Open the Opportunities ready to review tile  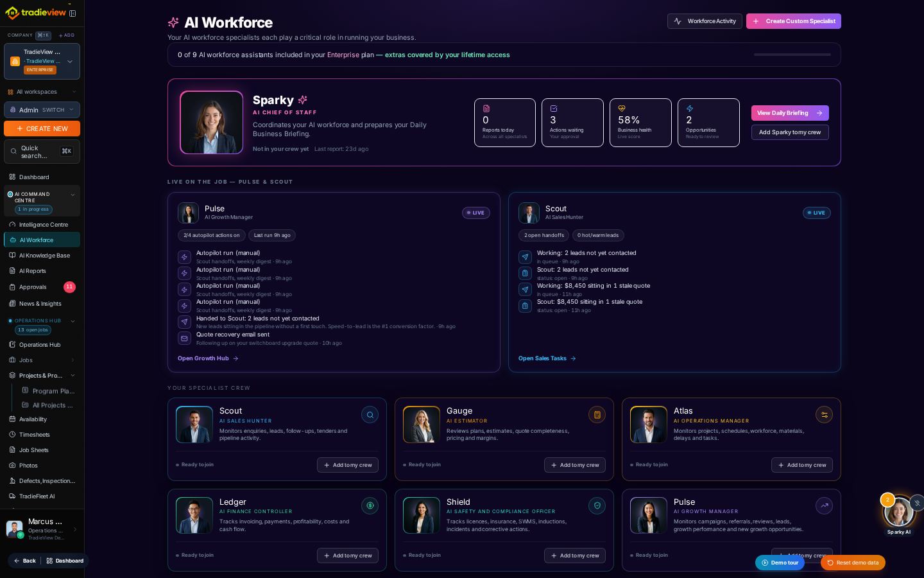pyautogui.click(x=708, y=122)
